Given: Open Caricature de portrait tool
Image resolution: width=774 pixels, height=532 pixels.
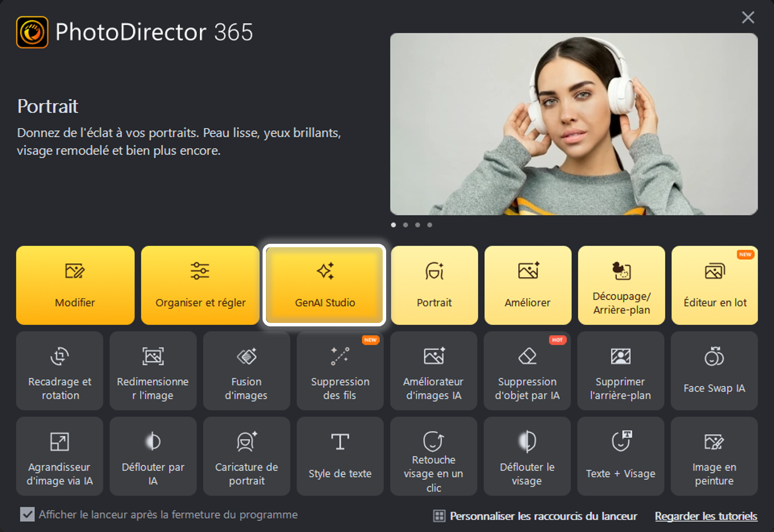Looking at the screenshot, I should (x=247, y=456).
